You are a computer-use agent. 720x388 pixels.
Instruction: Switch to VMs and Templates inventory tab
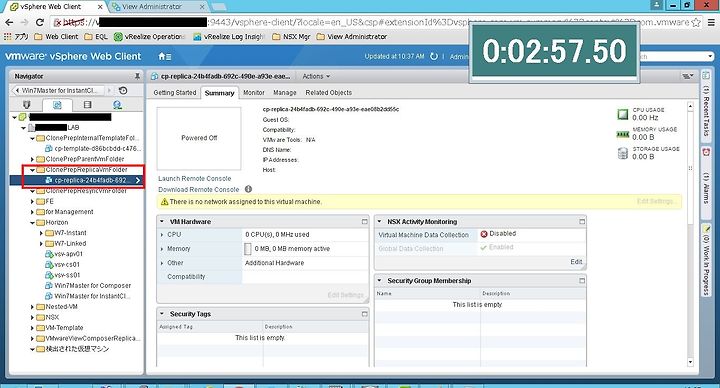(x=57, y=105)
